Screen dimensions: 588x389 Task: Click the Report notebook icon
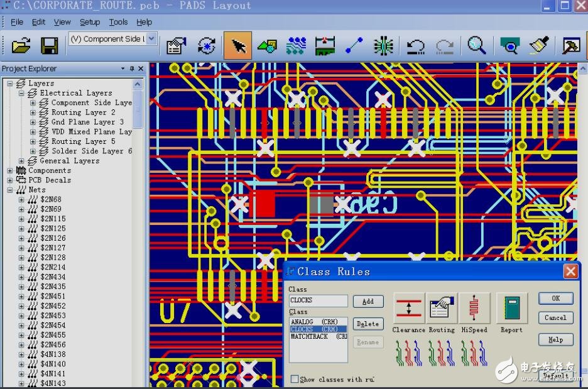click(511, 308)
